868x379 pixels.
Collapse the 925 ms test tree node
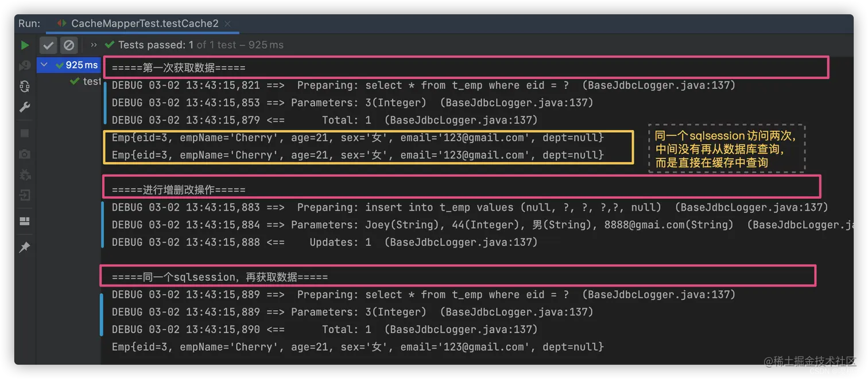(x=44, y=65)
